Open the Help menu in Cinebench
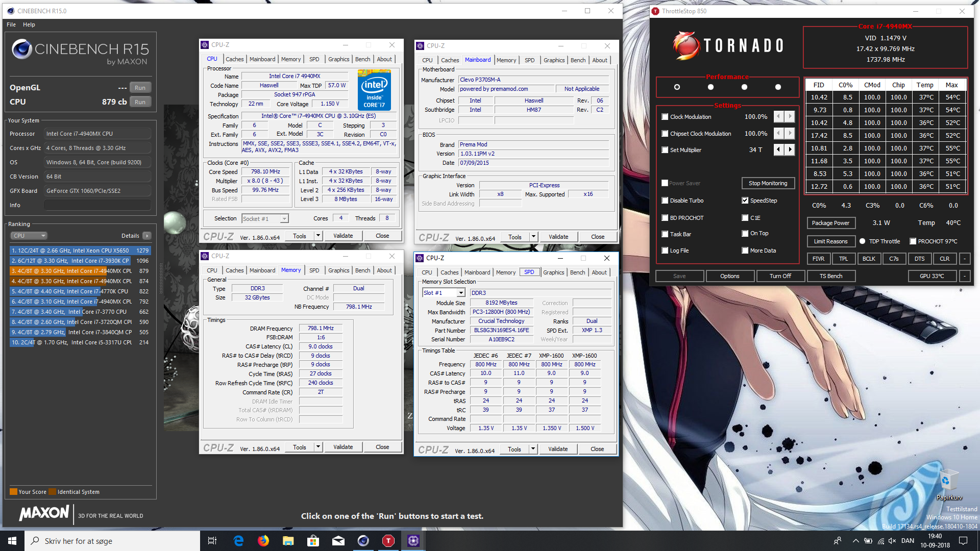This screenshot has width=980, height=551. coord(29,24)
